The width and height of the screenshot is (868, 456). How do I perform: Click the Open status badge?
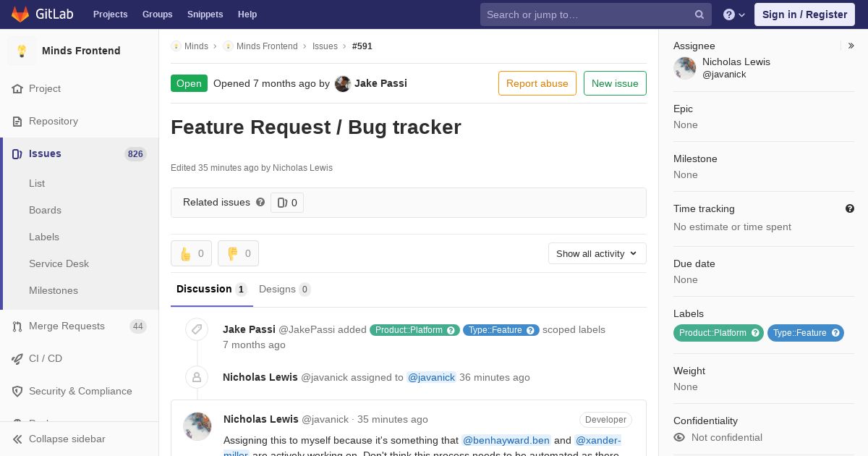click(189, 83)
